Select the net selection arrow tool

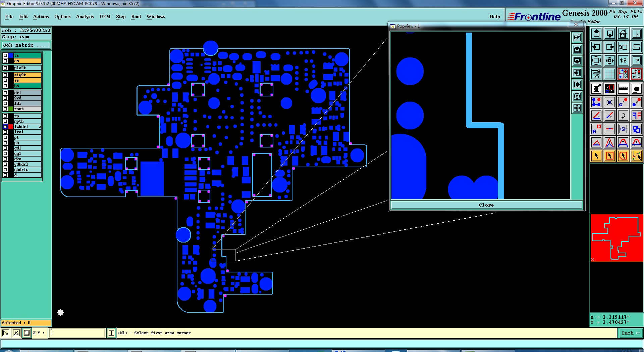pos(637,156)
